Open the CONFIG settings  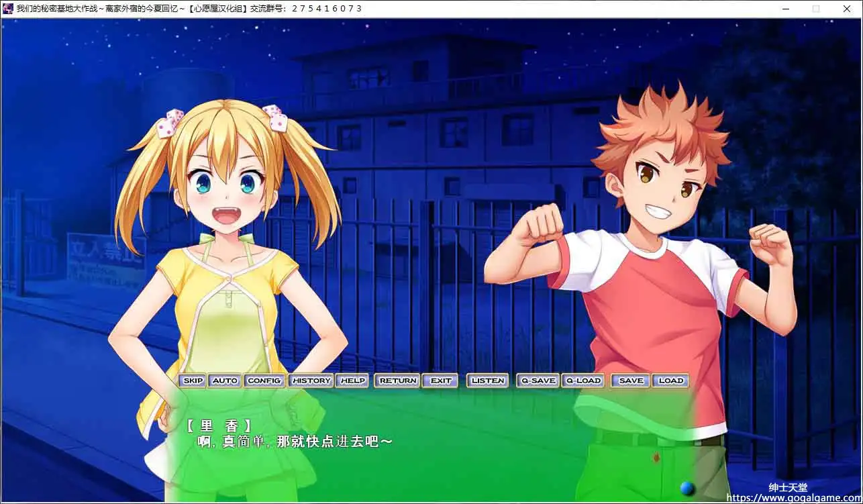264,381
